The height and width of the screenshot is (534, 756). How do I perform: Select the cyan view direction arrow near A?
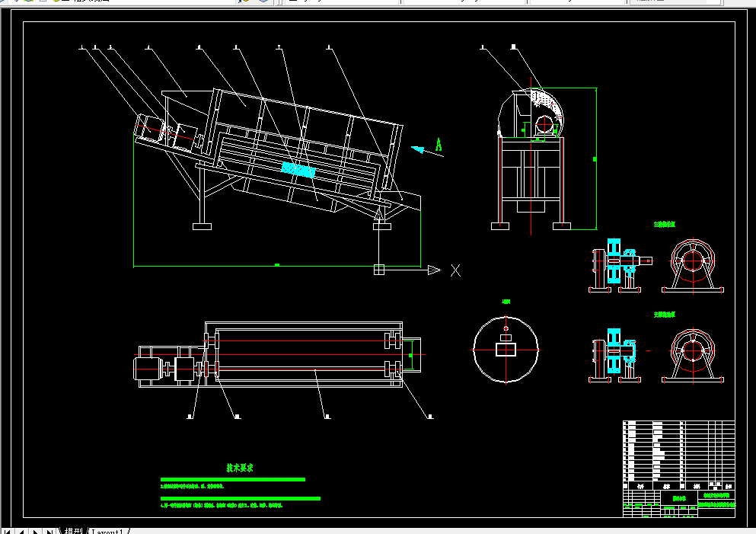[417, 149]
